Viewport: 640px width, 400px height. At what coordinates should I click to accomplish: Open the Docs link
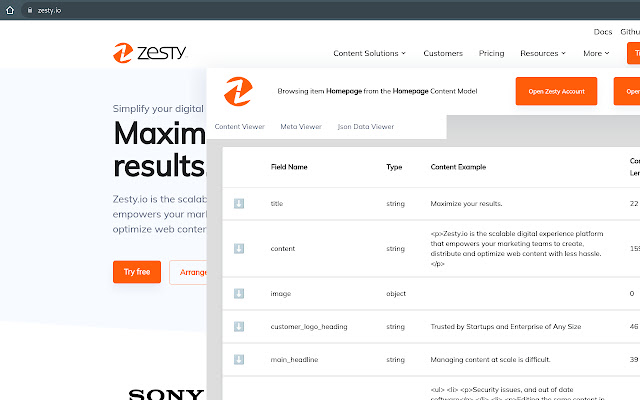(603, 32)
